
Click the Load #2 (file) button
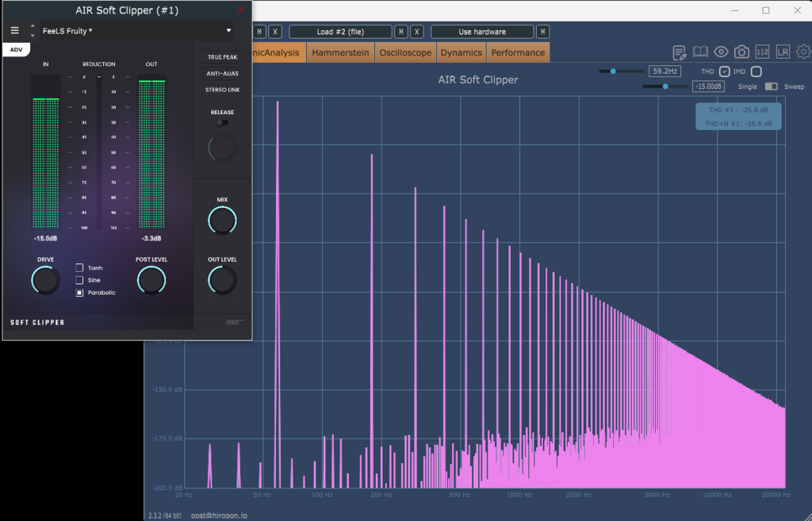click(x=340, y=32)
